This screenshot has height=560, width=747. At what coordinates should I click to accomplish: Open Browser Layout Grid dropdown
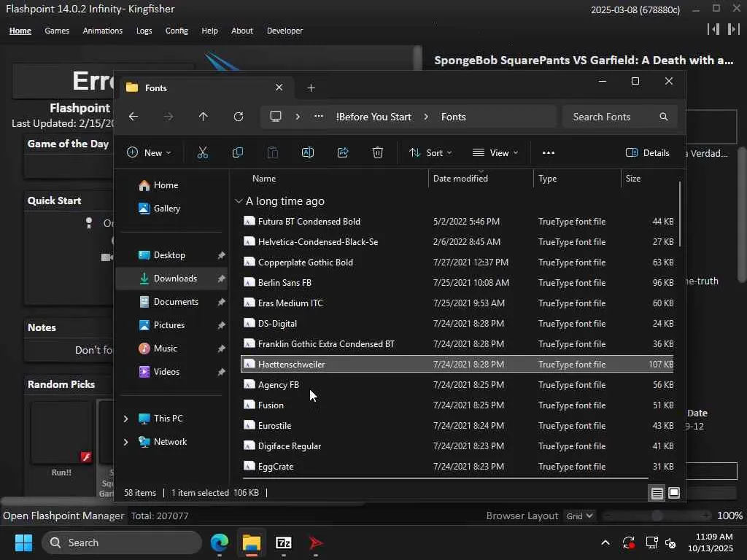point(578,516)
